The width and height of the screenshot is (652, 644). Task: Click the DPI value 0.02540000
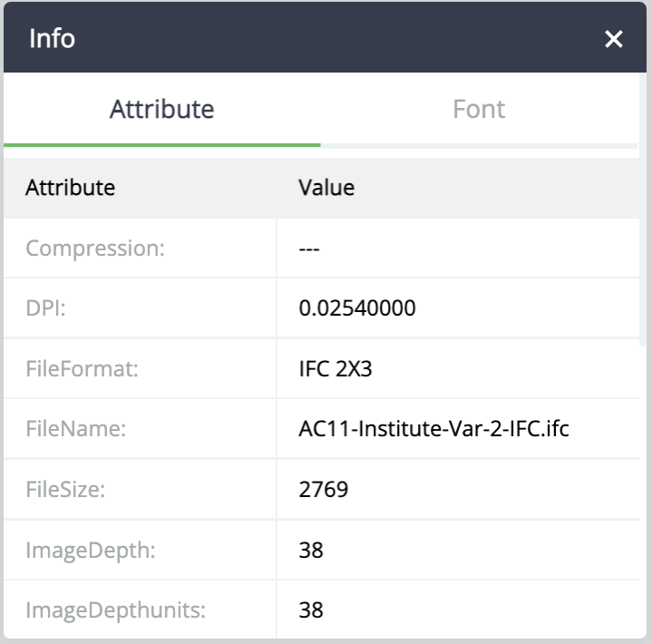(357, 308)
